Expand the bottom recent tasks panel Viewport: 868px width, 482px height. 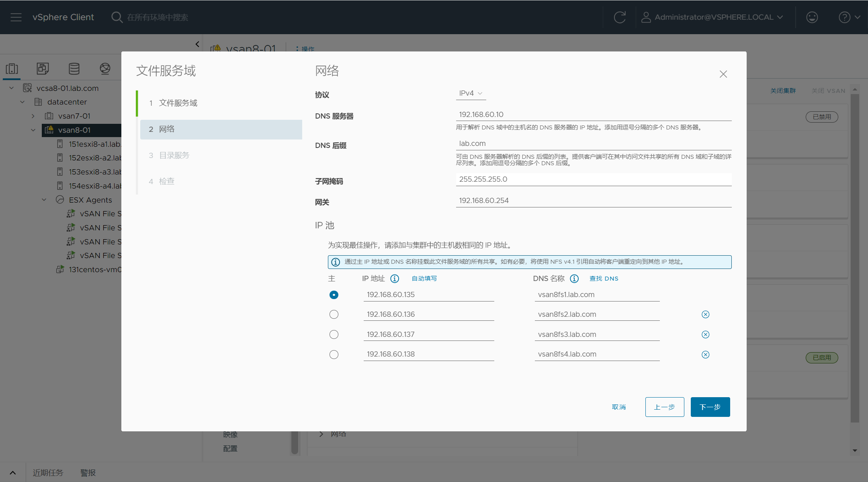pyautogui.click(x=13, y=473)
